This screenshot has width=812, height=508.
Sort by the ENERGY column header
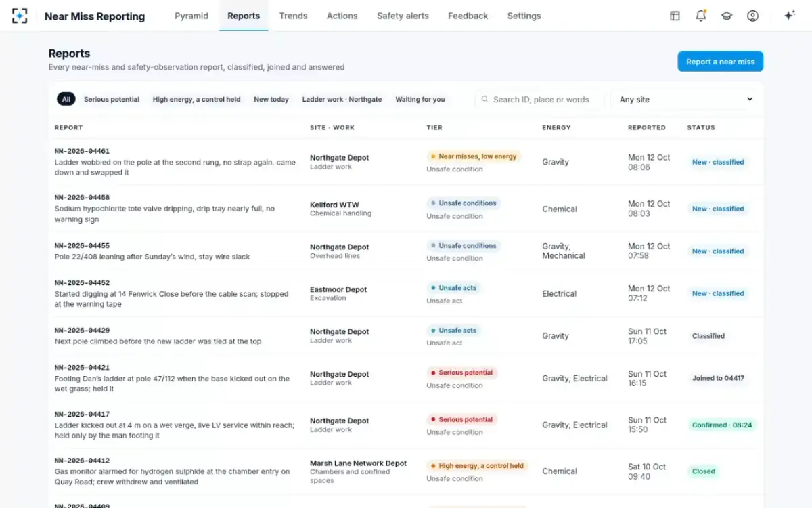tap(556, 127)
